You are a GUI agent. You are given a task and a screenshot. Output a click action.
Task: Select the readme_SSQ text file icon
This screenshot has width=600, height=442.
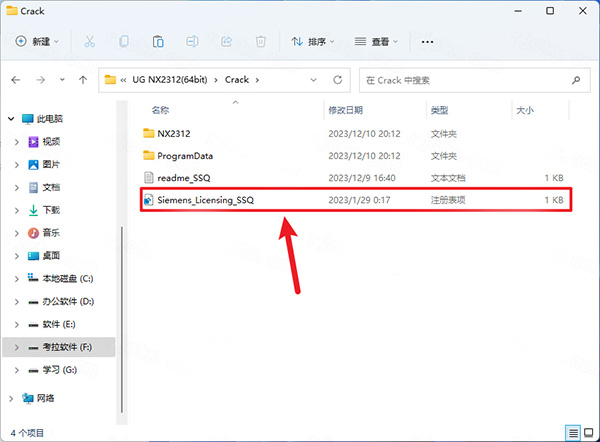click(148, 178)
